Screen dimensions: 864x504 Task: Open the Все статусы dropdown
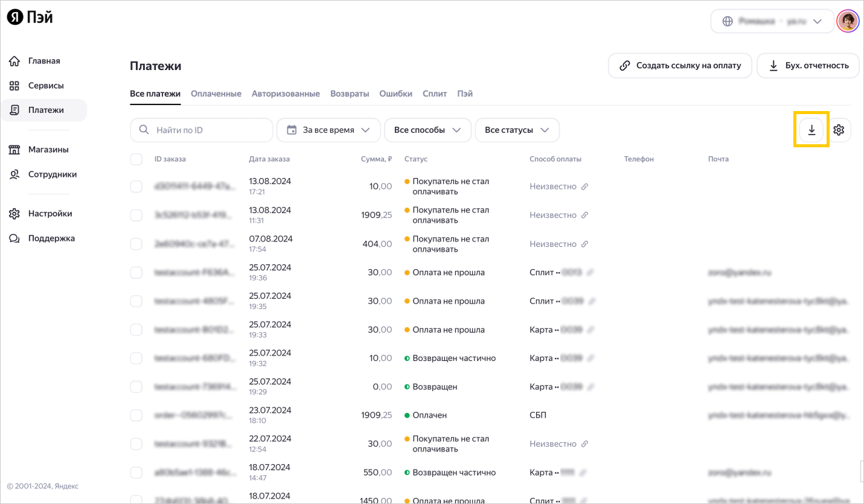click(x=517, y=130)
